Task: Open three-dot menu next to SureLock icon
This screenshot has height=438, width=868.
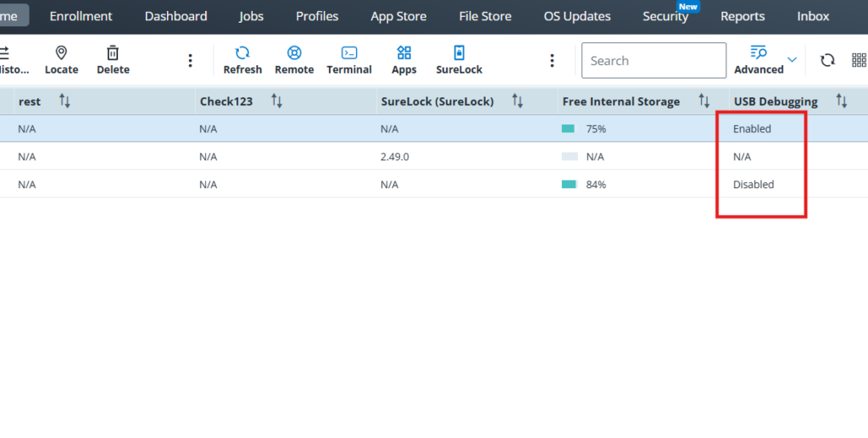Action: pyautogui.click(x=552, y=61)
